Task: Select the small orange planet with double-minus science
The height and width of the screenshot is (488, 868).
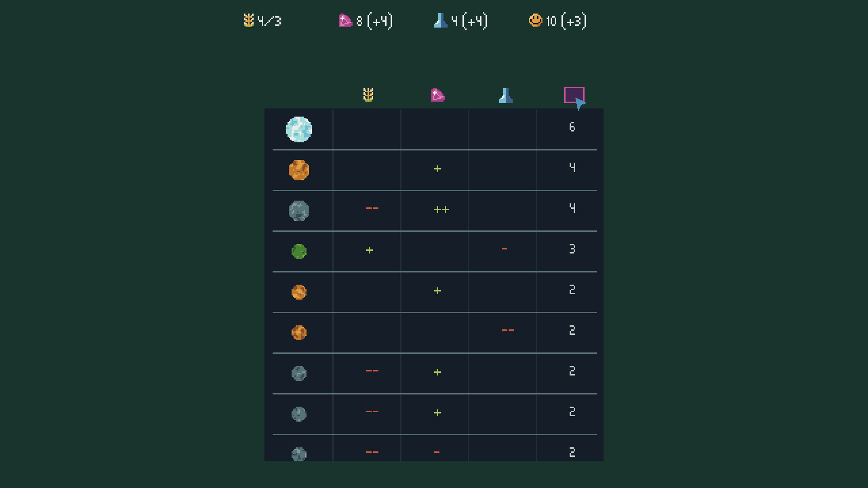Action: coord(299,333)
